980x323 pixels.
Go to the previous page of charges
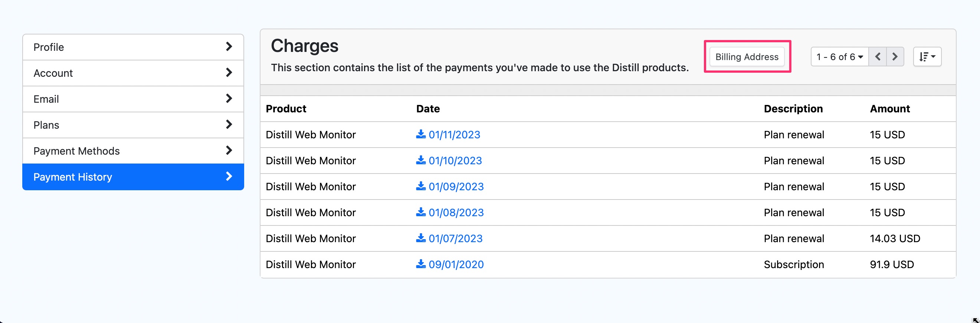[x=878, y=57]
